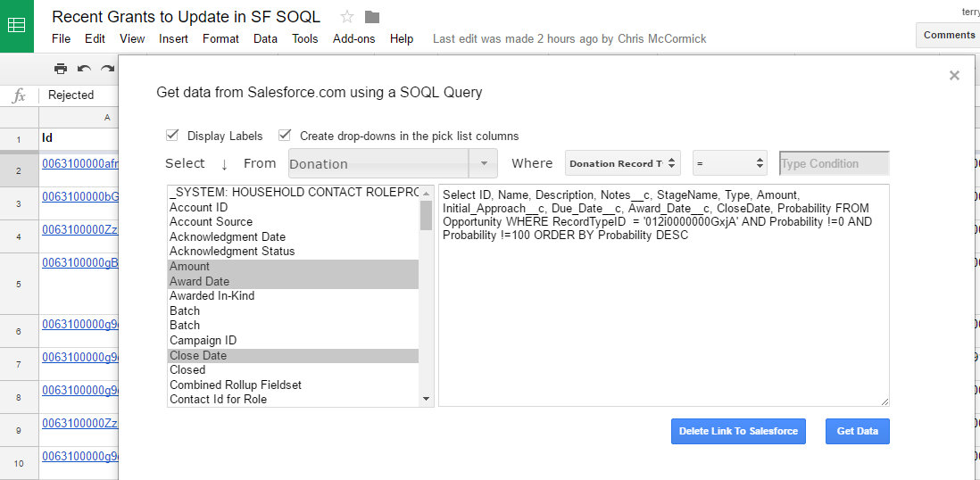Open the Edit menu
This screenshot has width=980, height=480.
pos(95,38)
